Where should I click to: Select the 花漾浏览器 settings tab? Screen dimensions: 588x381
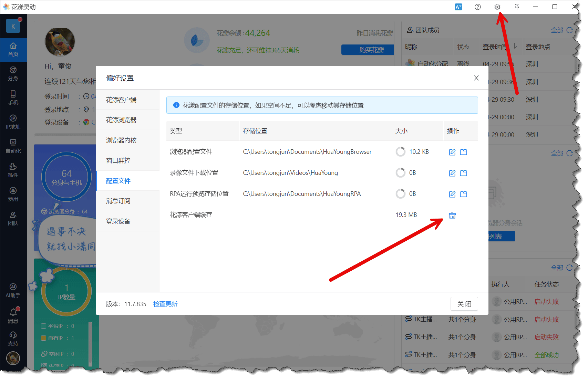tap(121, 120)
